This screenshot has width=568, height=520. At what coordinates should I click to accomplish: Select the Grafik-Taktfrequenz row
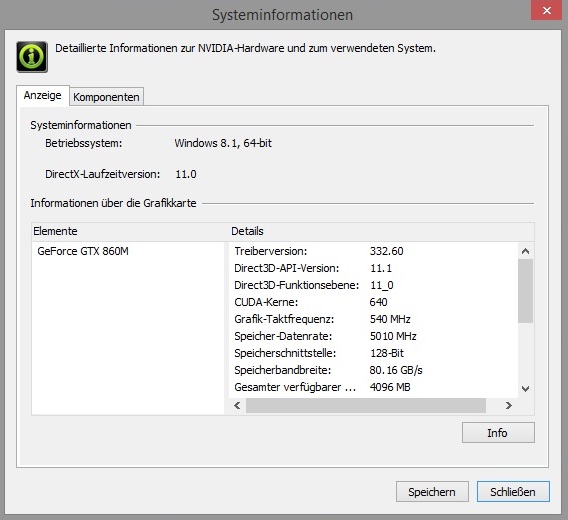click(373, 319)
